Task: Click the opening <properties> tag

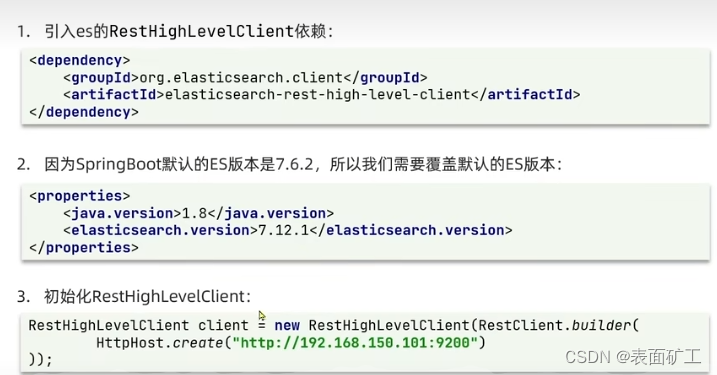Action: [80, 196]
